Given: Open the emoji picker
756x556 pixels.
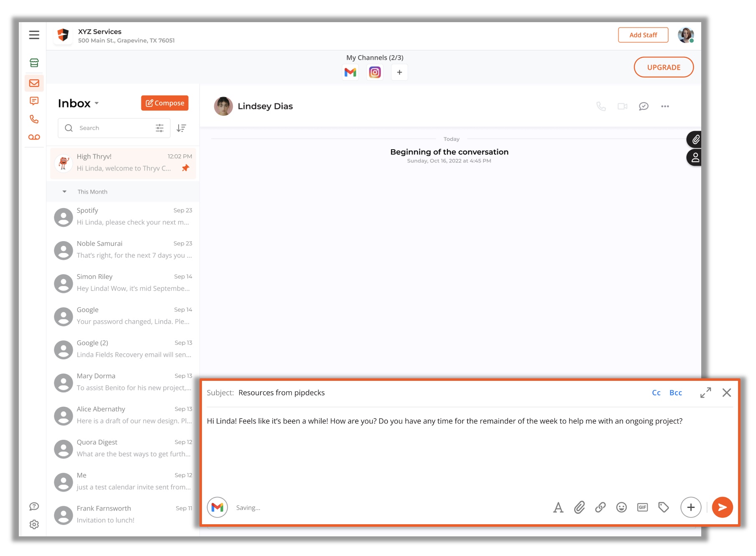Looking at the screenshot, I should pos(622,508).
